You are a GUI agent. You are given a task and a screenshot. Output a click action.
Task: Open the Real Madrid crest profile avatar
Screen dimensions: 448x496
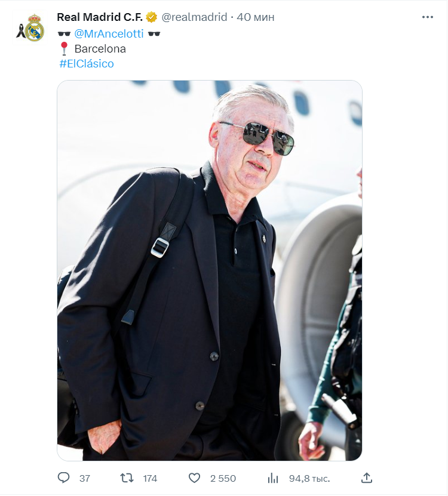30,28
